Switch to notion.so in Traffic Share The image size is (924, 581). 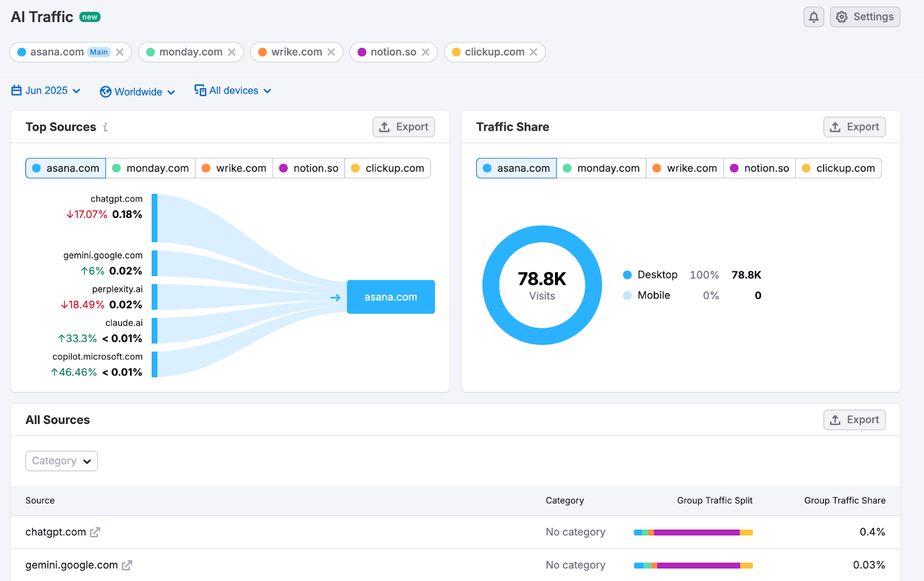(x=759, y=168)
